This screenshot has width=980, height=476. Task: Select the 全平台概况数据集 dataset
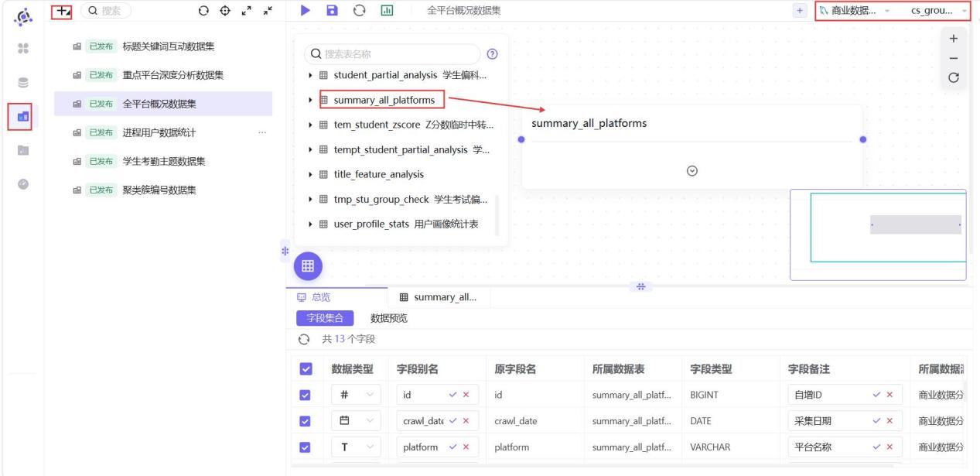coord(163,104)
